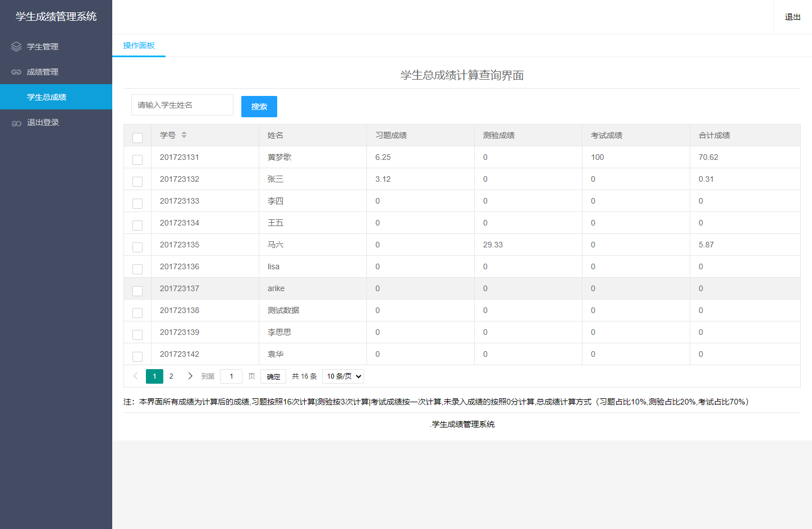Select the checkbox for 201723135 马六
Screen dimensions: 812x529
(x=137, y=247)
